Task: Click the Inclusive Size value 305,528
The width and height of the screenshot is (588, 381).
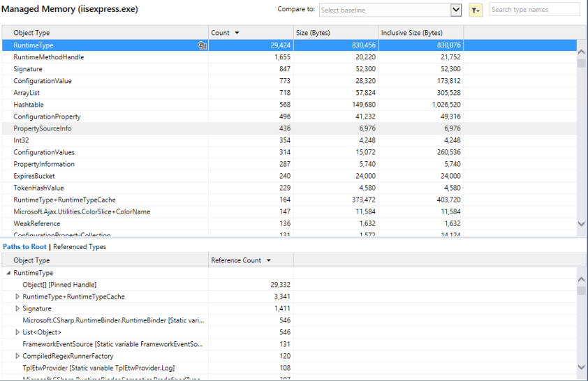Action: [449, 93]
